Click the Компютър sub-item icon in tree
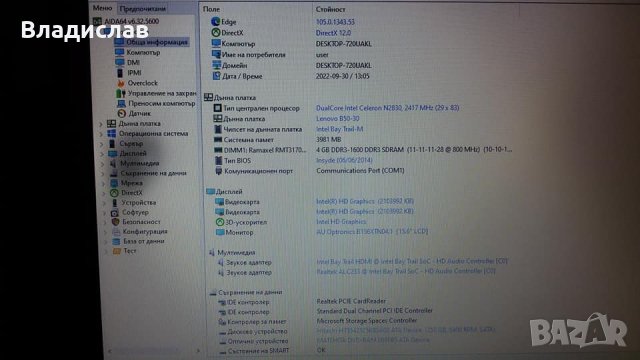Screen dimensions: 640x360 [x=119, y=52]
